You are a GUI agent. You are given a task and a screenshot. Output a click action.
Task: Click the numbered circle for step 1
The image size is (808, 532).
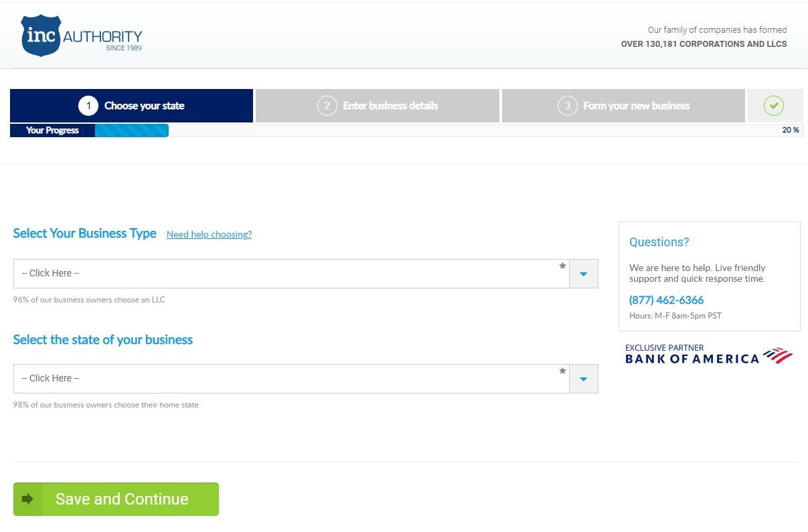[86, 105]
